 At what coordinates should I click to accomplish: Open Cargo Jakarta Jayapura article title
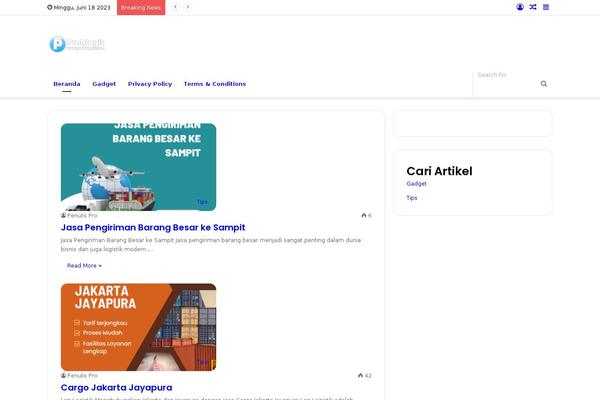point(116,387)
